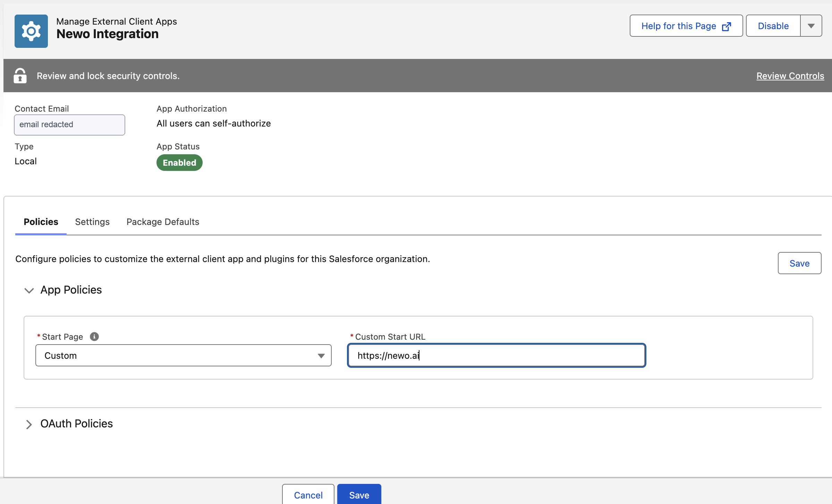The width and height of the screenshot is (832, 504).
Task: Expand the OAuth Policies section
Action: [29, 424]
